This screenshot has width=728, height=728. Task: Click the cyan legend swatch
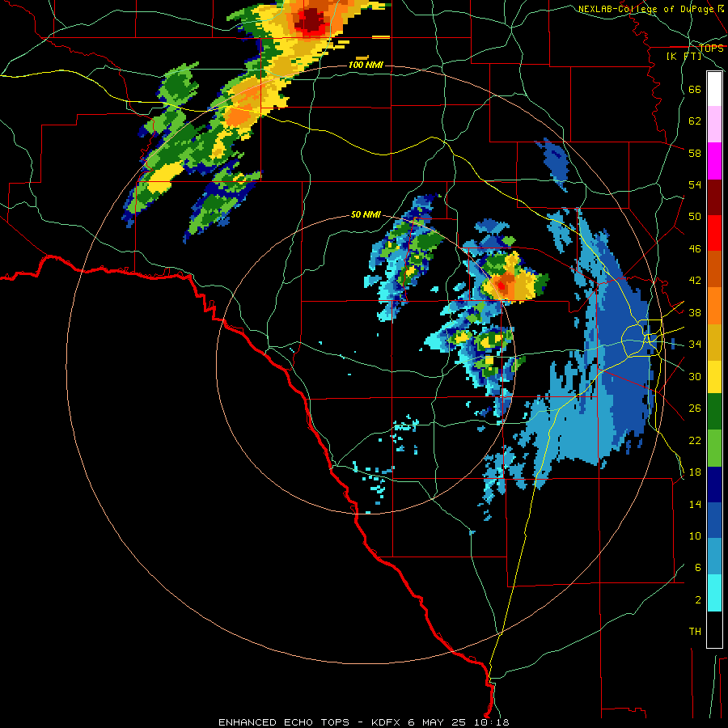click(714, 593)
